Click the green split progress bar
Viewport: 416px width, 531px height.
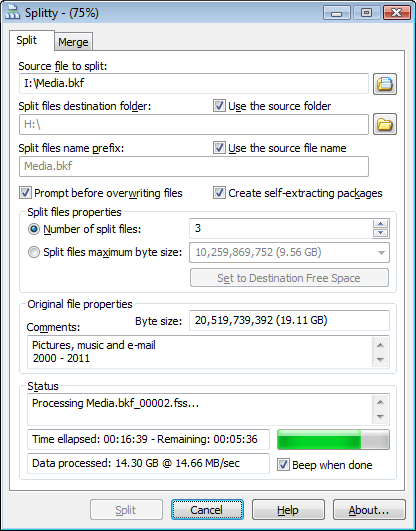[333, 440]
